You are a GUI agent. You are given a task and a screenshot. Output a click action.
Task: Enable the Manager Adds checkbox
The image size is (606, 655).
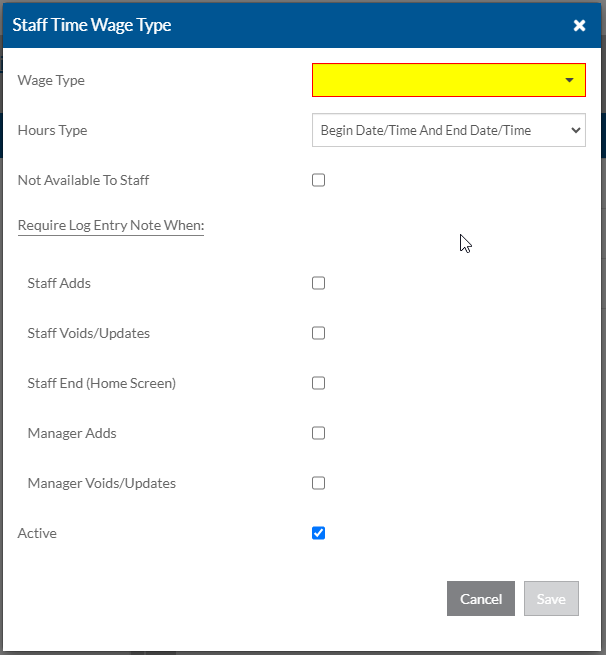318,433
